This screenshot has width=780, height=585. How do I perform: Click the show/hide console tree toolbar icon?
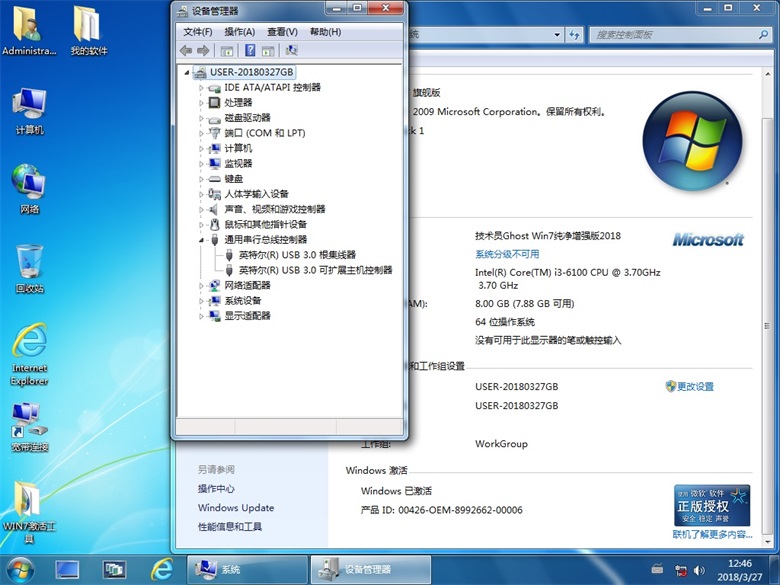(x=229, y=50)
